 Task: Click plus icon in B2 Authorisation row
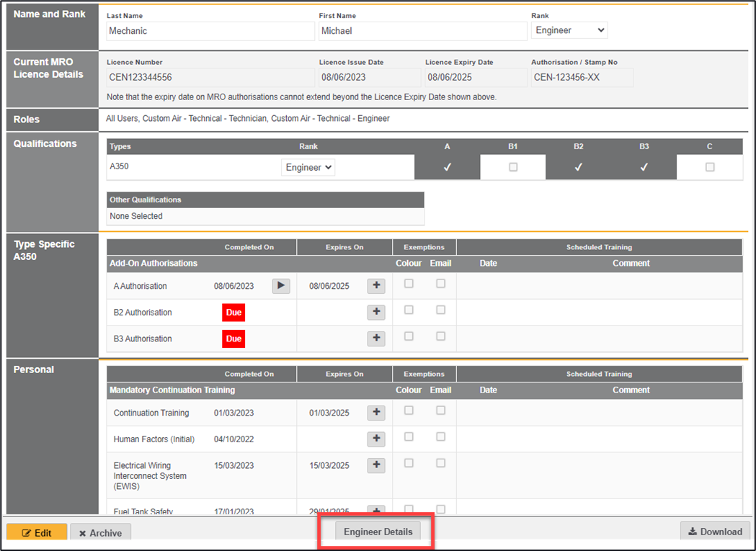(x=376, y=313)
